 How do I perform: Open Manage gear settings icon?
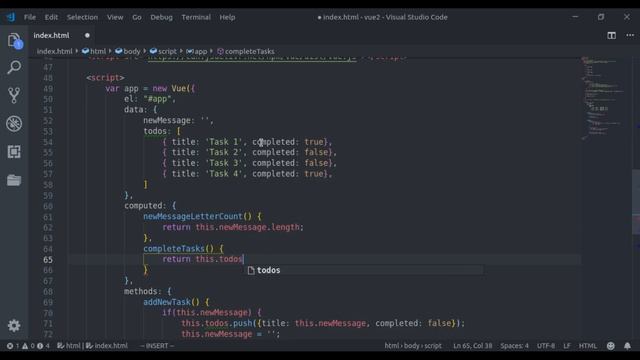(x=14, y=325)
